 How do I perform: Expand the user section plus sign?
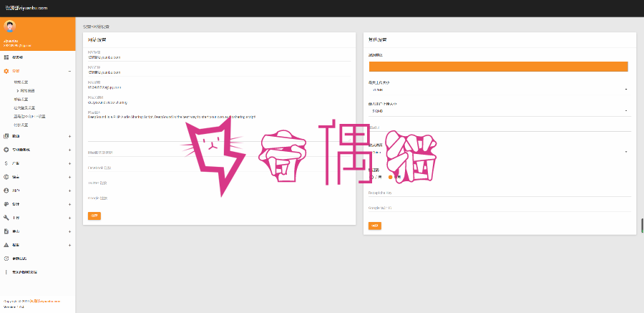pyautogui.click(x=69, y=191)
